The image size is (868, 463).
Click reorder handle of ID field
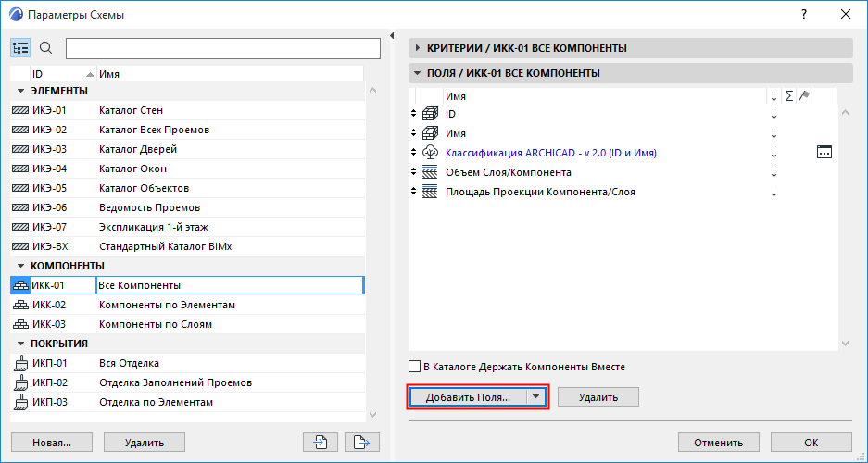coord(413,114)
